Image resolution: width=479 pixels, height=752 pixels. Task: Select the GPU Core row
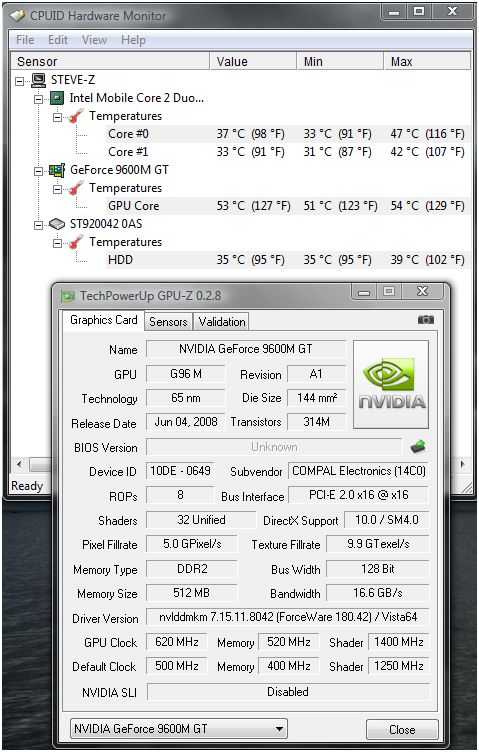coord(287,206)
